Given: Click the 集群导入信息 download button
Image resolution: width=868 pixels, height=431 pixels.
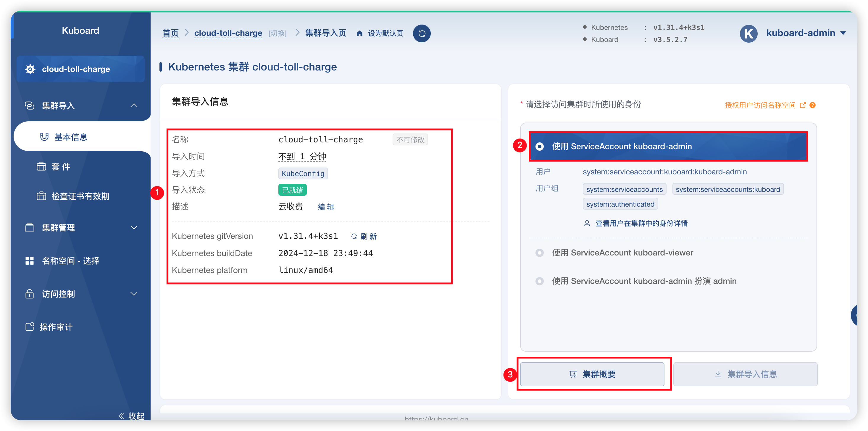Looking at the screenshot, I should coord(745,374).
